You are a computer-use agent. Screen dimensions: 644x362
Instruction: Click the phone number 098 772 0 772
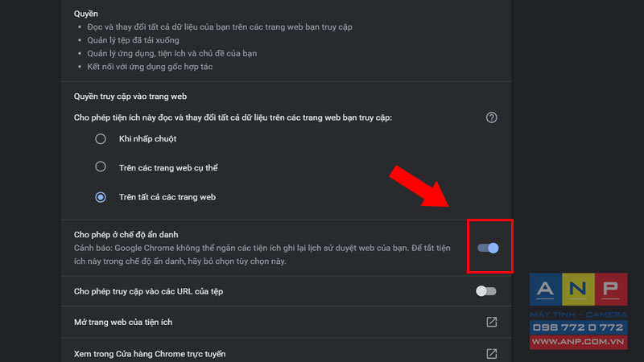click(578, 327)
